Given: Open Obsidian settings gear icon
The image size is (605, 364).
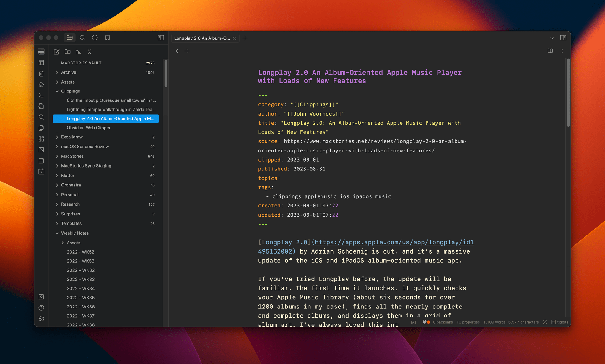Looking at the screenshot, I should tap(41, 318).
